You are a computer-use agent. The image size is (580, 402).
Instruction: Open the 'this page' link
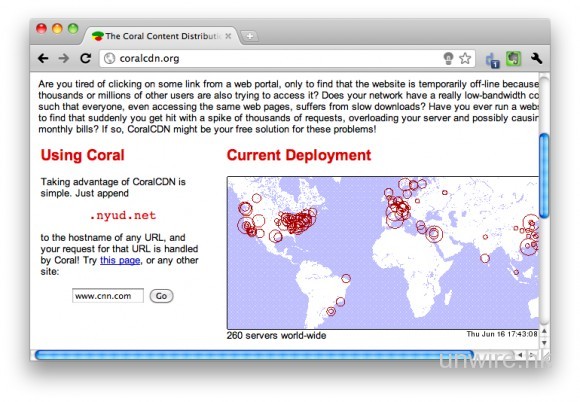tap(120, 260)
